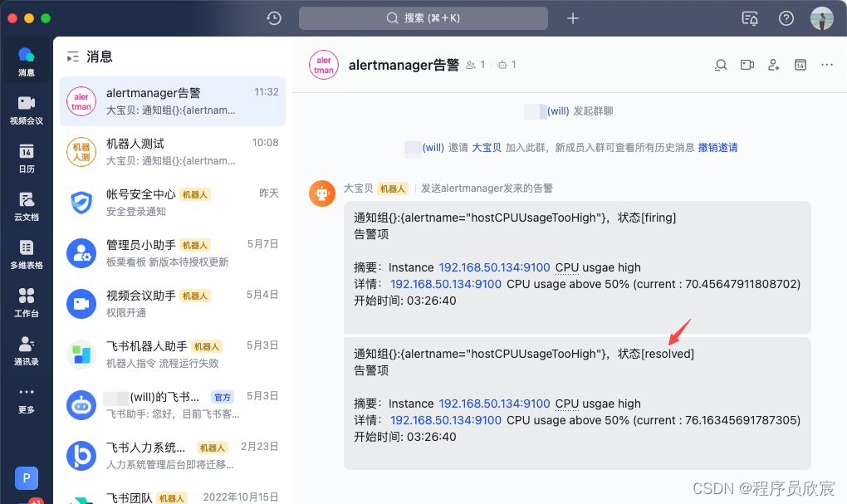The height and width of the screenshot is (504, 847).
Task: Collapse the 消息 list filter icon
Action: point(72,56)
